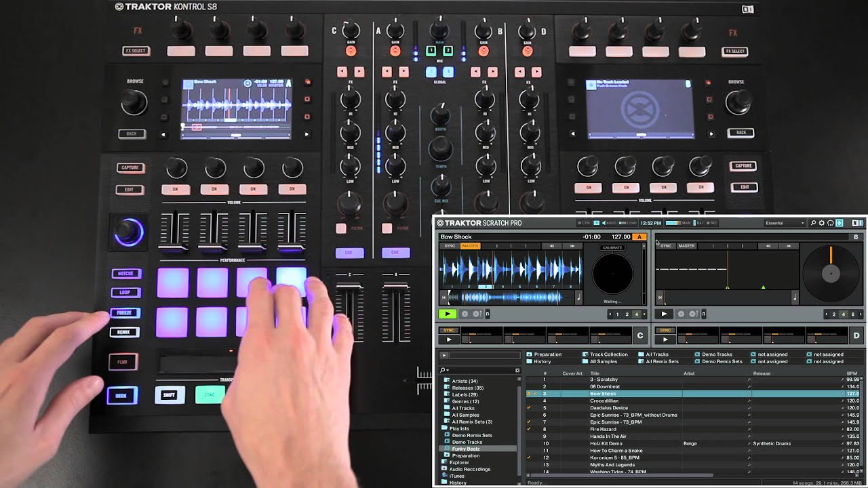
Task: Select the Fire Hazard track row
Action: coord(693,429)
